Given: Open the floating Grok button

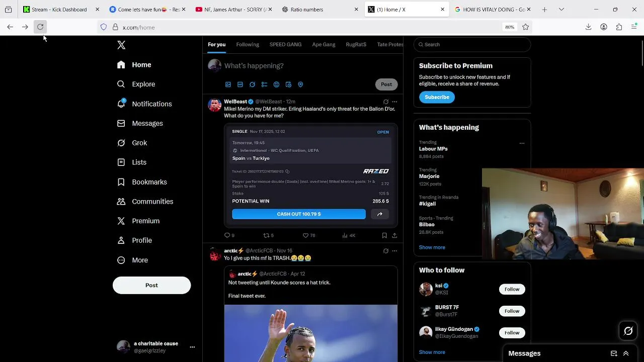Looking at the screenshot, I should (x=628, y=331).
